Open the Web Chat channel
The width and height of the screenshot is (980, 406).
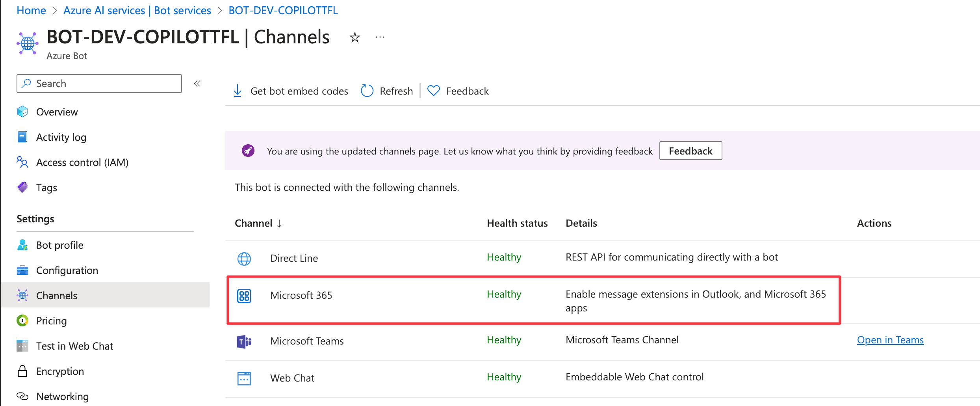click(x=292, y=378)
